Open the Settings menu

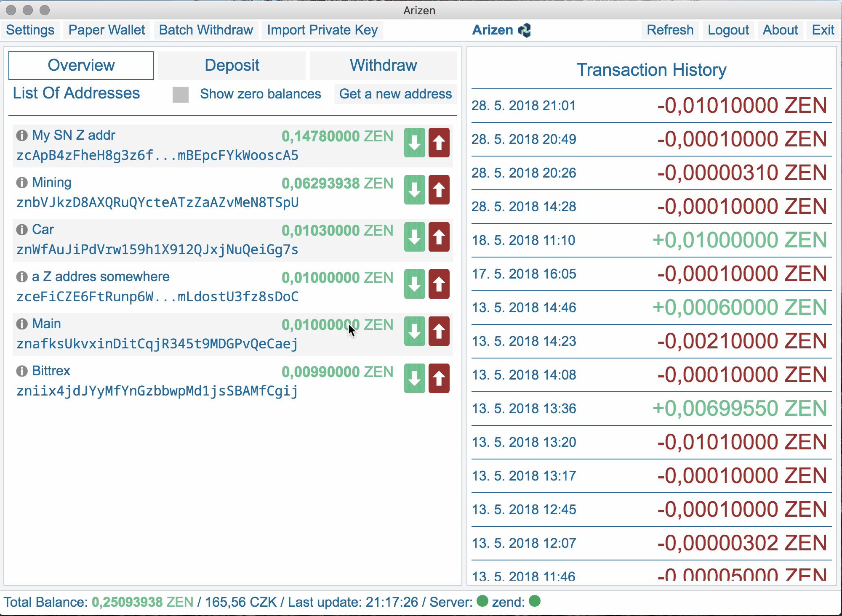[x=30, y=30]
